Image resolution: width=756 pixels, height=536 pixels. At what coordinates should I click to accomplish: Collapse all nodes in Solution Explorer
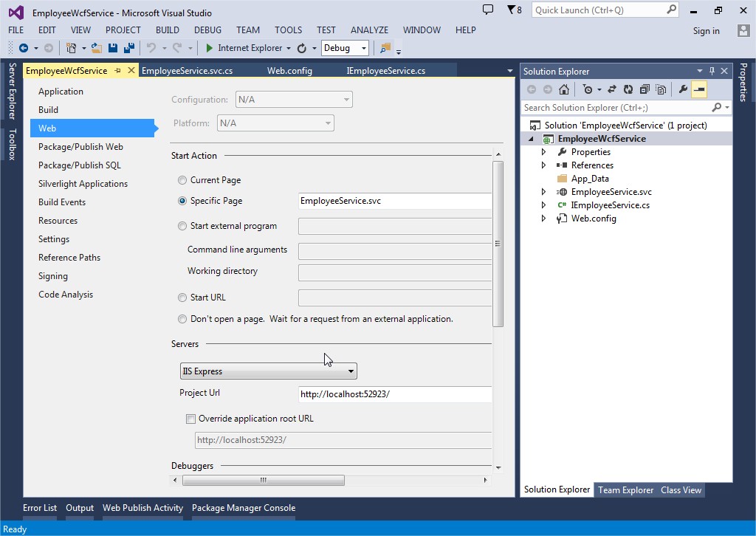[x=645, y=89]
